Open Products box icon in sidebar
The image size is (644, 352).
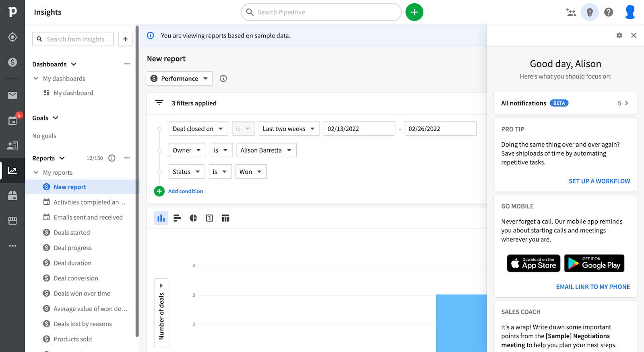pyautogui.click(x=12, y=196)
